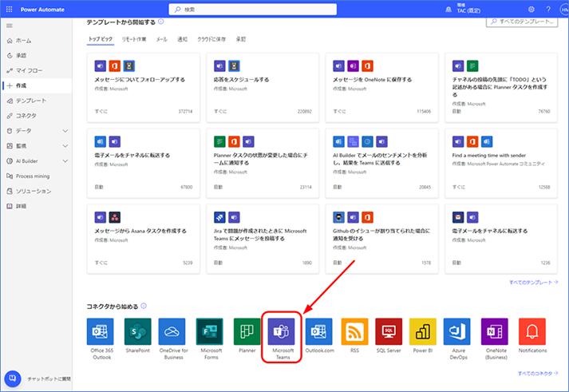
Task: Click the すべてのテンプレート search field
Action: [x=522, y=22]
